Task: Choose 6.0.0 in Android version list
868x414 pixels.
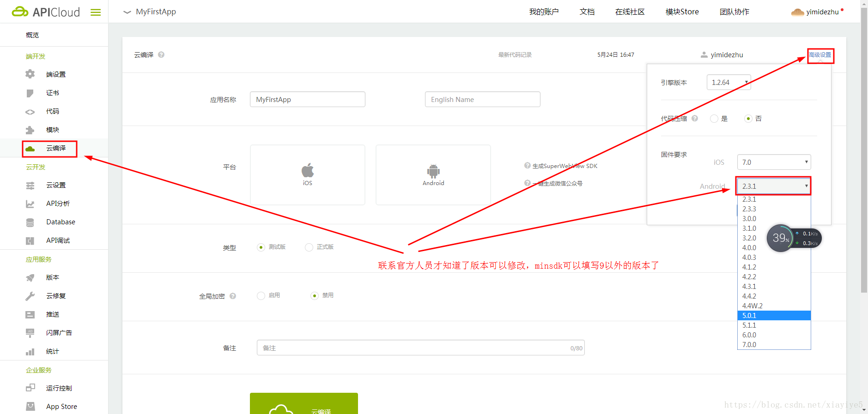Action: tap(774, 335)
